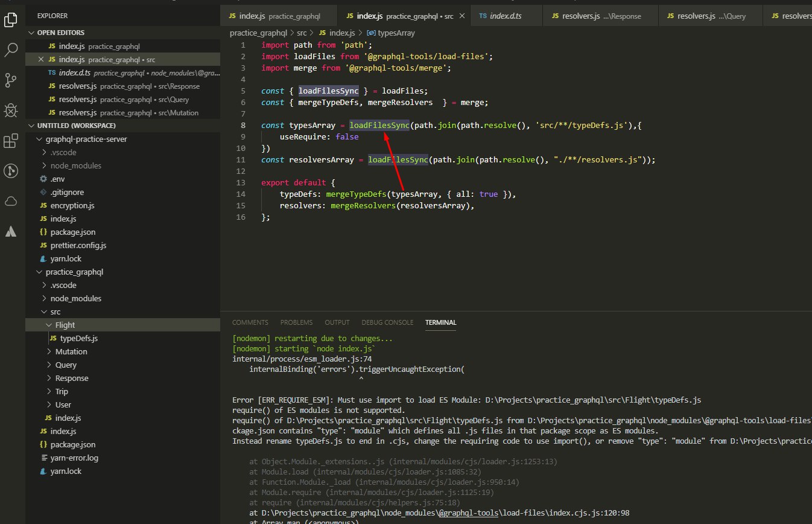Screen dimensions: 812x524
Task: Open the DEBUG CONSOLE panel tab
Action: tap(387, 322)
